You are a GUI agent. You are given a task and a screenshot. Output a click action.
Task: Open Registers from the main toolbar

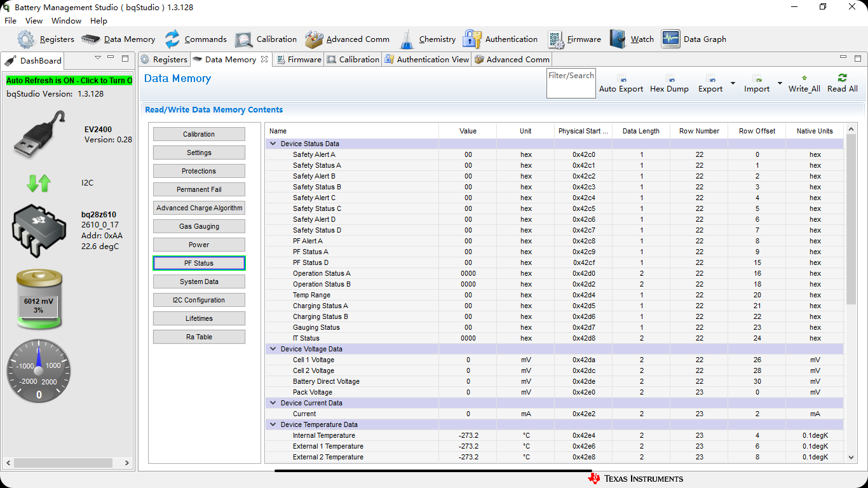coord(46,39)
